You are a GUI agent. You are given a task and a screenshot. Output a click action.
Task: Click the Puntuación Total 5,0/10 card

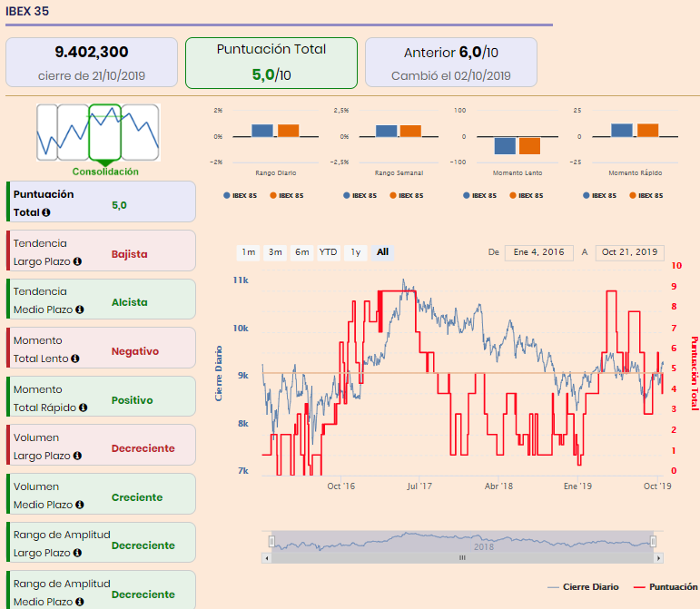point(271,63)
